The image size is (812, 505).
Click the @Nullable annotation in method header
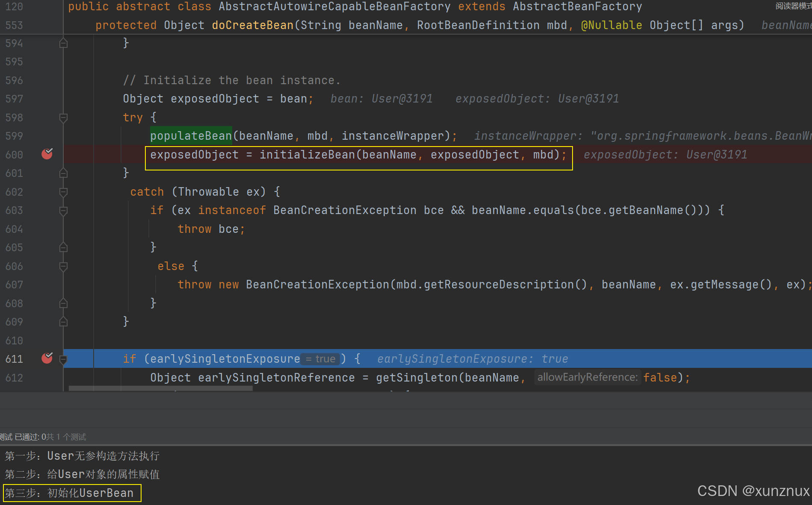click(x=611, y=25)
